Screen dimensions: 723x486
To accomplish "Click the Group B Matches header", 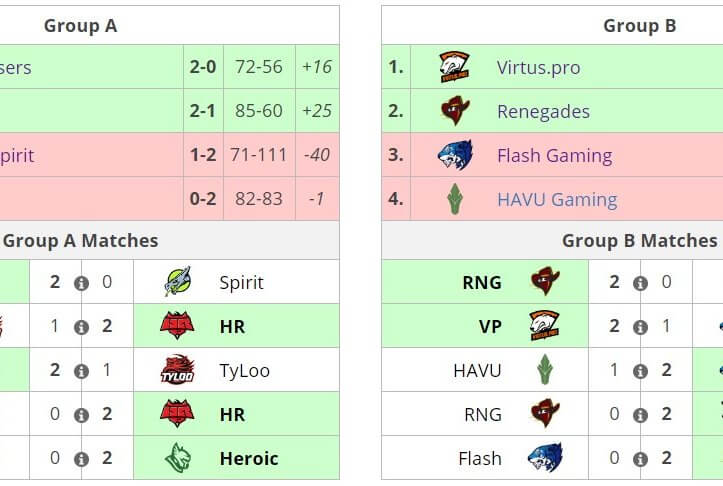I will point(639,240).
